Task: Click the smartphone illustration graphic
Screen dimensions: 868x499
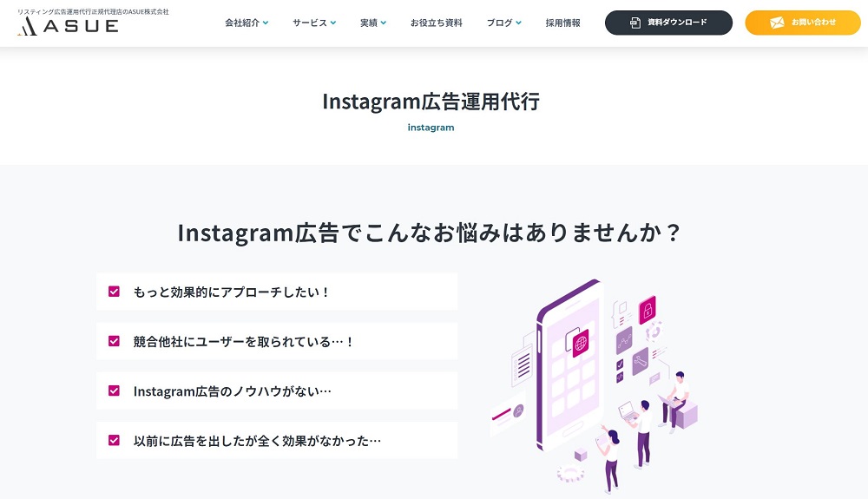Action: 568,365
